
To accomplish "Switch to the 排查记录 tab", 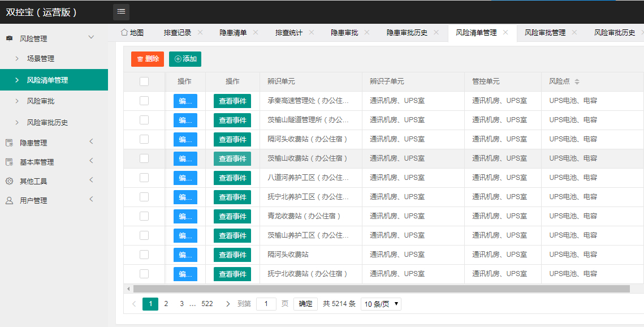I will [178, 32].
